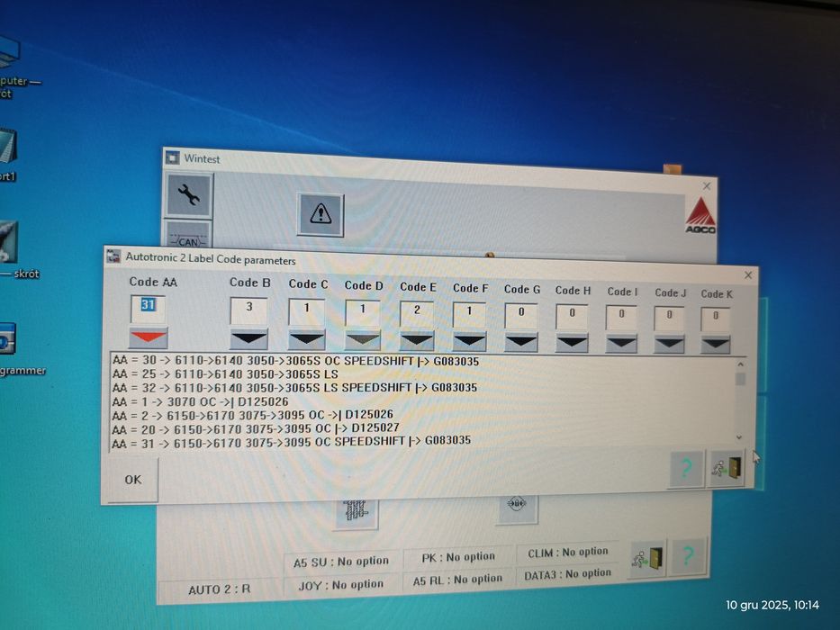
Task: Close the Wintest window
Action: click(707, 186)
